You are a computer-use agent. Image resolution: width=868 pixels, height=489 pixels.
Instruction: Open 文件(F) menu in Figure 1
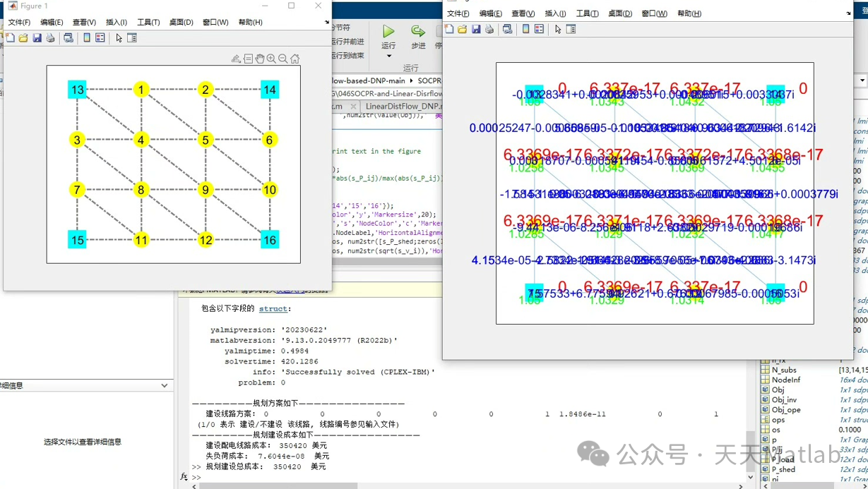pyautogui.click(x=19, y=22)
